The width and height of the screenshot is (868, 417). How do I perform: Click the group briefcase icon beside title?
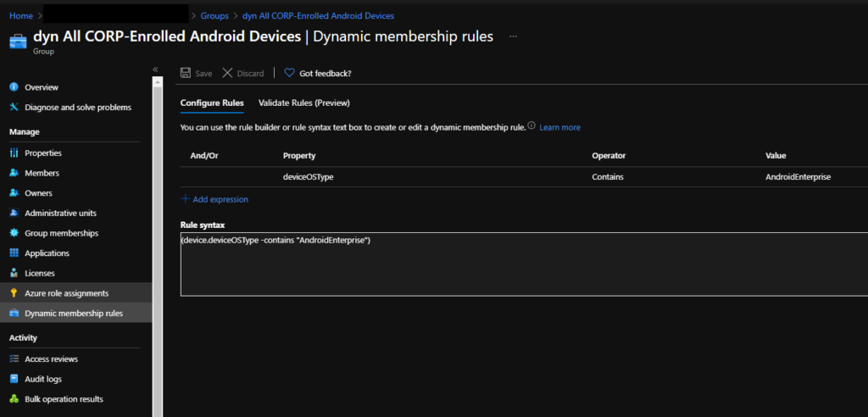pyautogui.click(x=19, y=42)
